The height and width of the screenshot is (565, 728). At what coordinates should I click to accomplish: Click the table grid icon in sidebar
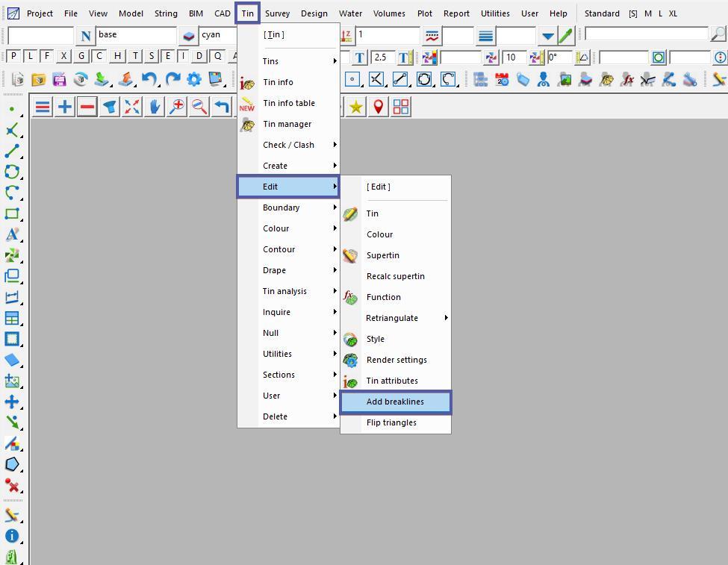pos(12,318)
